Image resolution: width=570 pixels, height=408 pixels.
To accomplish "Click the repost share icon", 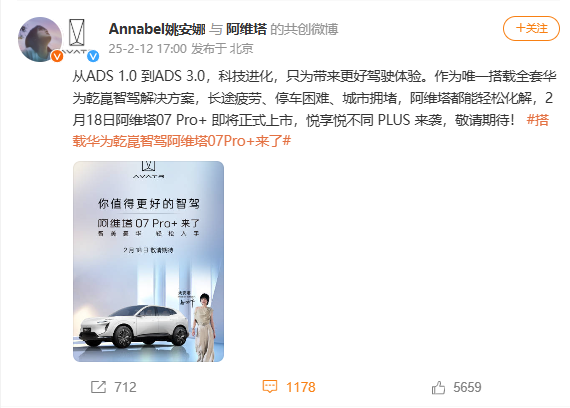I will coord(98,387).
